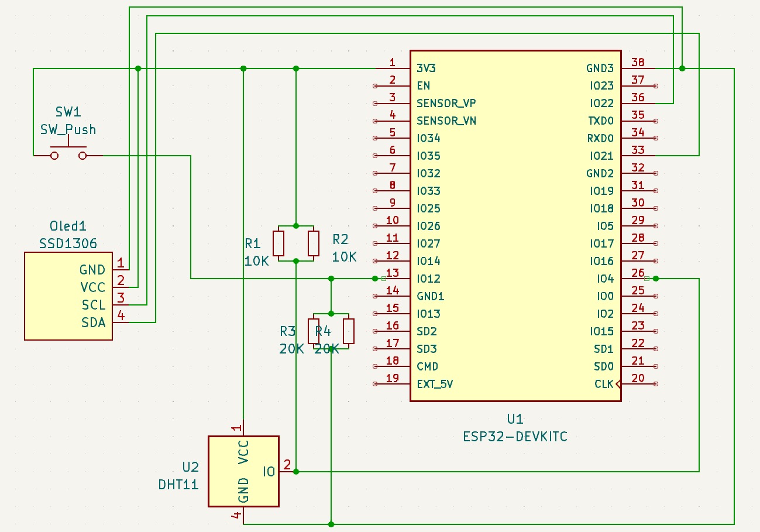Image resolution: width=760 pixels, height=532 pixels.
Task: Click the IO15 pin label
Action: (x=602, y=331)
